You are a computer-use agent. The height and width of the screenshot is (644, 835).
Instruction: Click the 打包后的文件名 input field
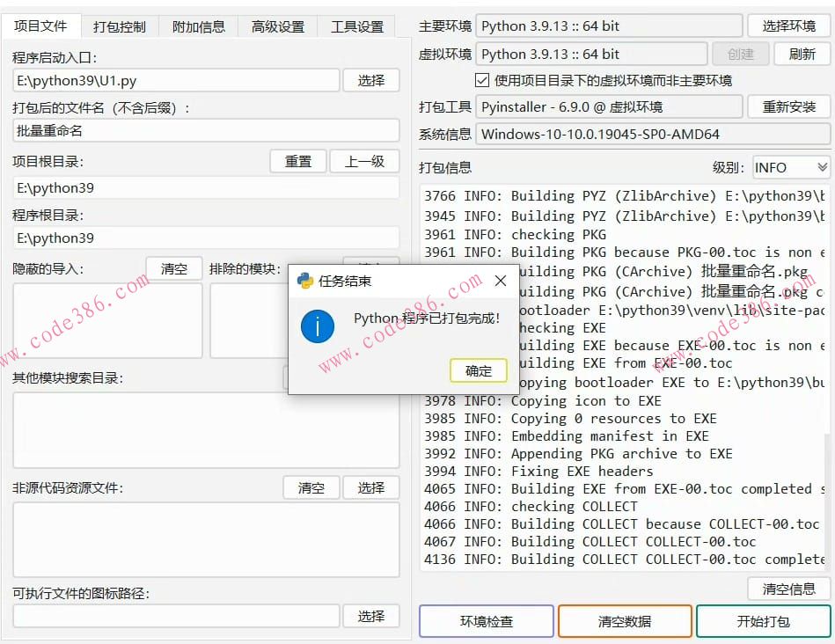click(x=206, y=130)
